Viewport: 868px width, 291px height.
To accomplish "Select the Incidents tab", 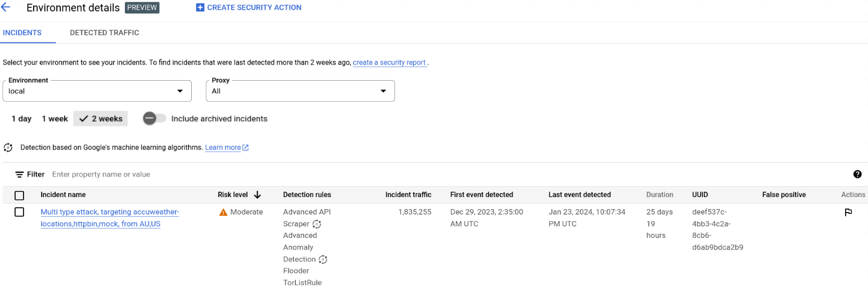I will click(x=22, y=33).
